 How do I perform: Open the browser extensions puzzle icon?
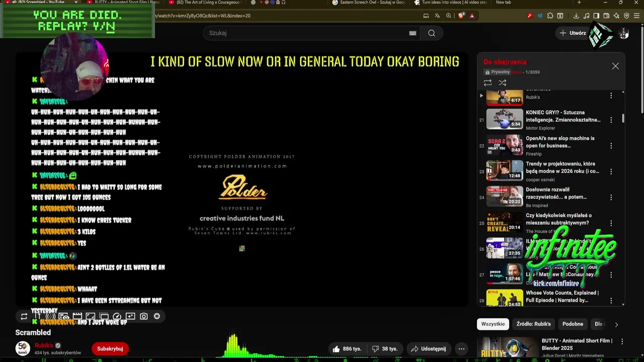(550, 16)
